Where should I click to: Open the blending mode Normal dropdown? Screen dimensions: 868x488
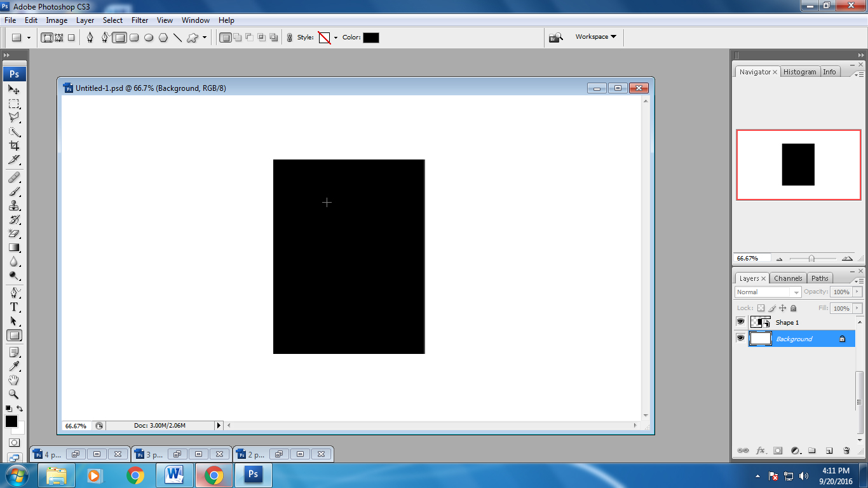[x=768, y=292]
